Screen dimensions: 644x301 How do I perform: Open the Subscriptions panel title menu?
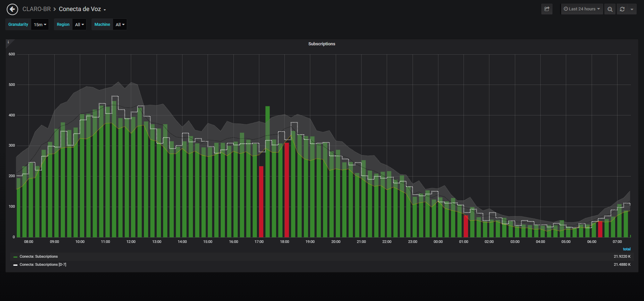(x=322, y=44)
